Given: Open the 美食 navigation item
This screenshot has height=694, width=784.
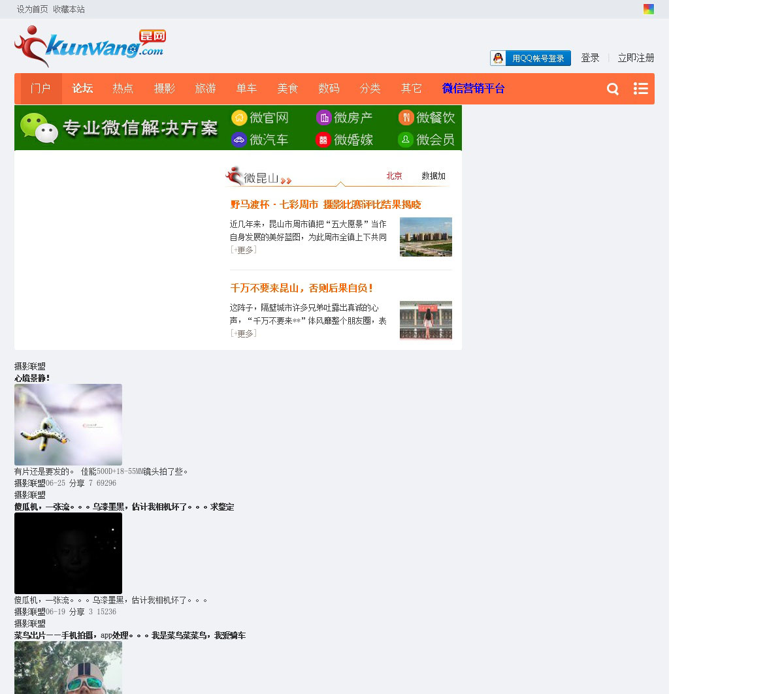Looking at the screenshot, I should click(287, 89).
